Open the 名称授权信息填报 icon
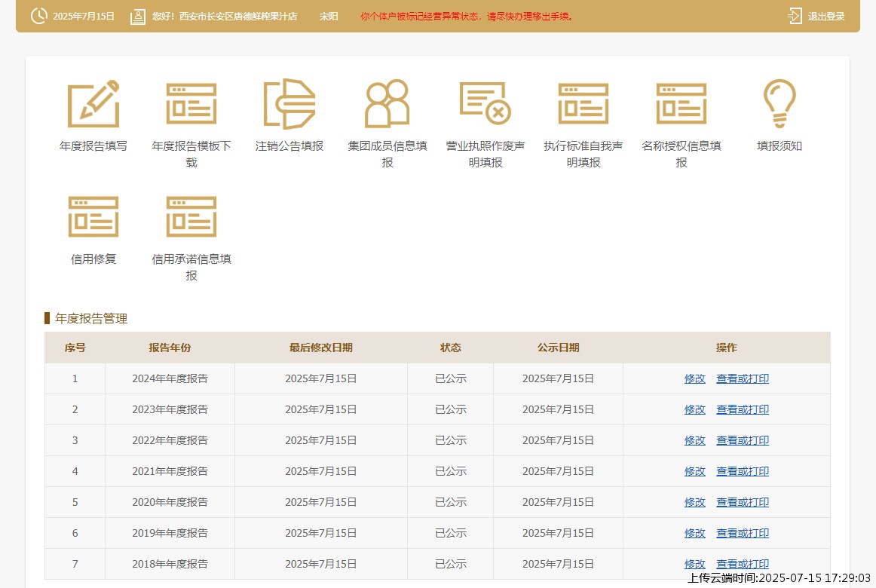The image size is (876, 588). point(681,104)
